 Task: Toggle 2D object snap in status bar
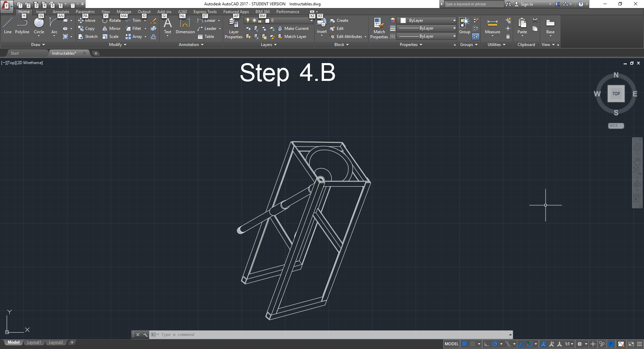tap(530, 344)
